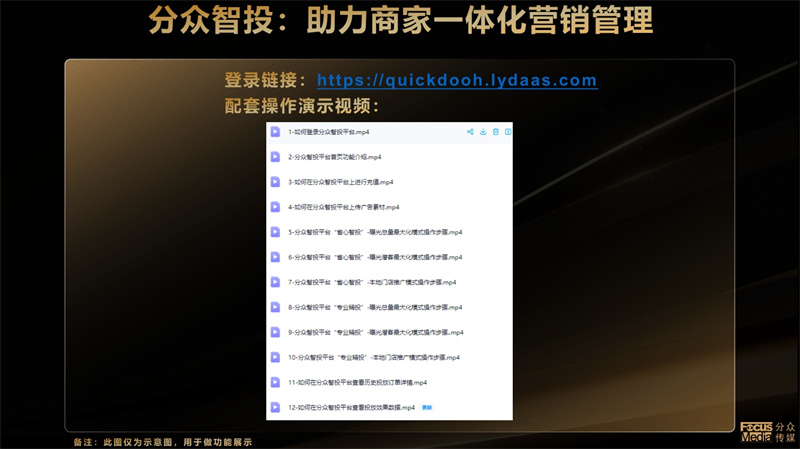Select file name 2-分众智投平台首页功能介绍.mp4
Image resolution: width=800 pixels, height=449 pixels.
(x=335, y=157)
